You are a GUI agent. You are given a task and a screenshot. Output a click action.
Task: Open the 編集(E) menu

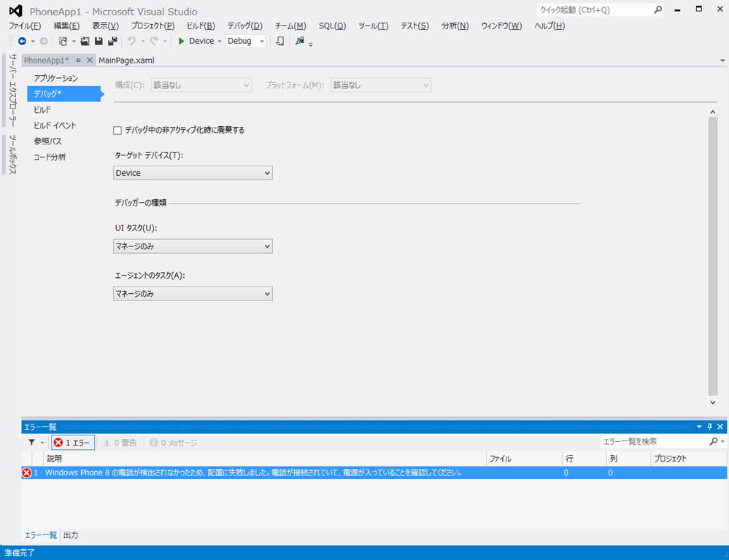pyautogui.click(x=66, y=26)
